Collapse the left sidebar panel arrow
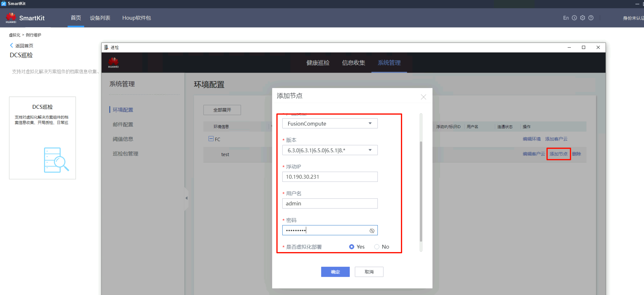The width and height of the screenshot is (644, 295). [186, 198]
